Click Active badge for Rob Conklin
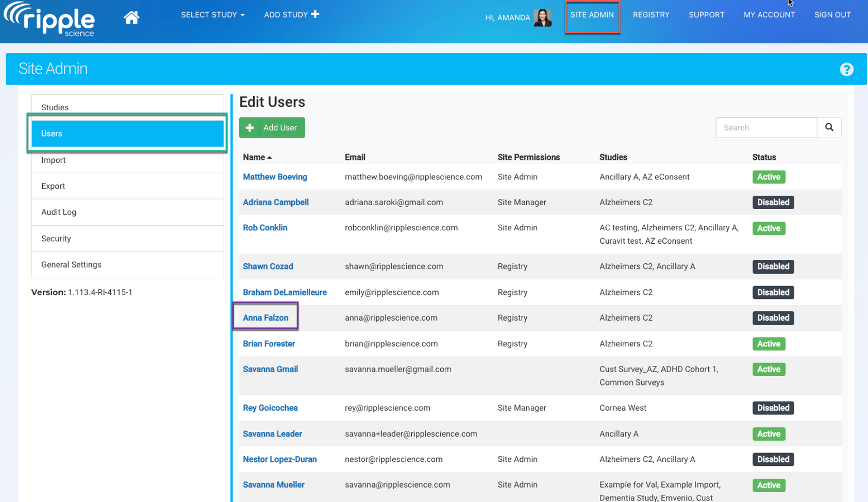 769,228
